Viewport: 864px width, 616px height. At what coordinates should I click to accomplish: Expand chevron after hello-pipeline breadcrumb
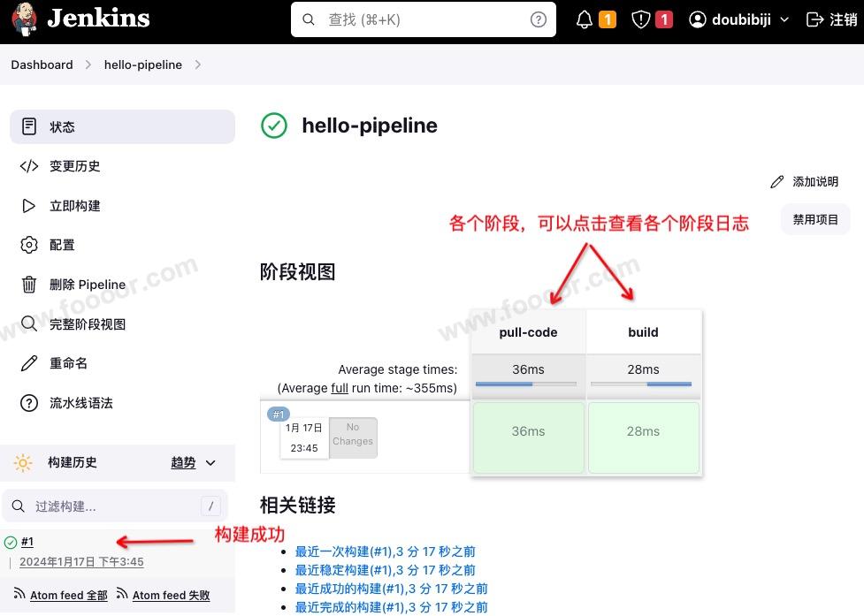point(197,65)
